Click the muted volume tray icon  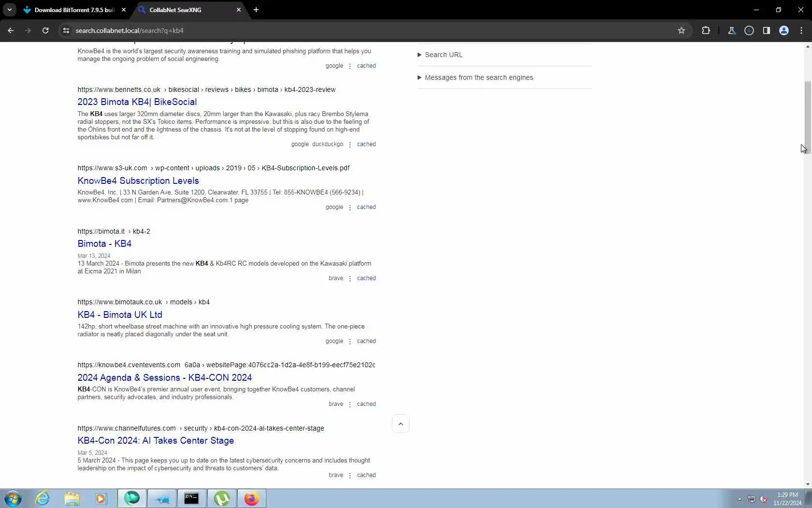coord(763,499)
